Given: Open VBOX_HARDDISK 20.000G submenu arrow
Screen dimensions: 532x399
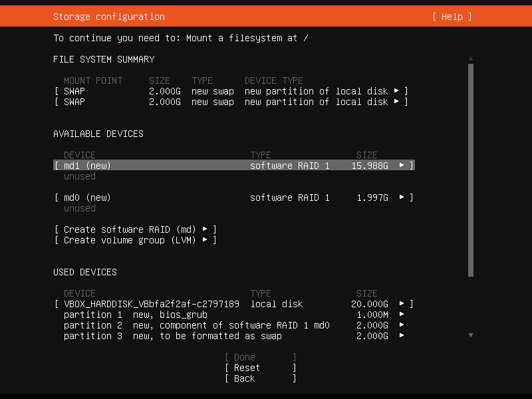Looking at the screenshot, I should (x=402, y=304).
